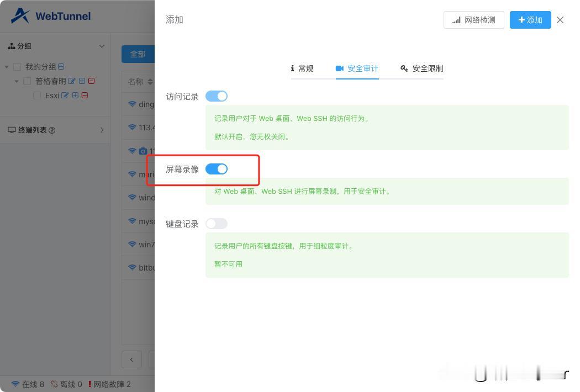Click the wifi icon beside ding row
The width and height of the screenshot is (580, 392).
coord(132,104)
